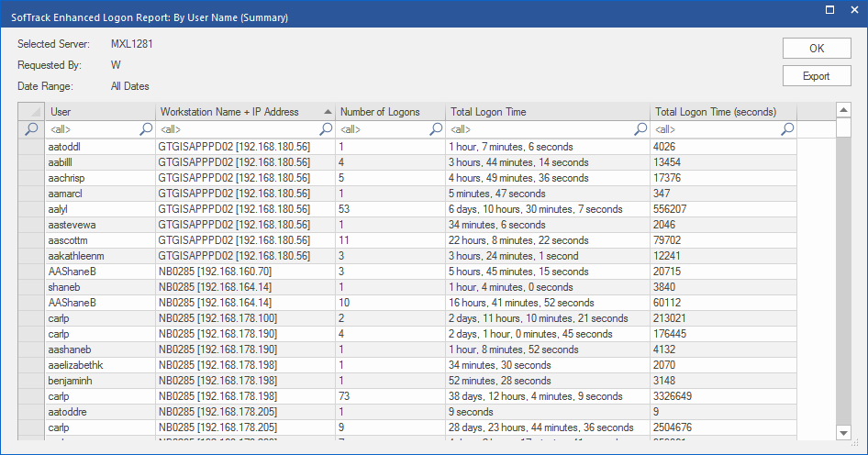Viewport: 868px width, 455px height.
Task: Sort by Workstation Name + IP Address column
Action: pyautogui.click(x=237, y=112)
